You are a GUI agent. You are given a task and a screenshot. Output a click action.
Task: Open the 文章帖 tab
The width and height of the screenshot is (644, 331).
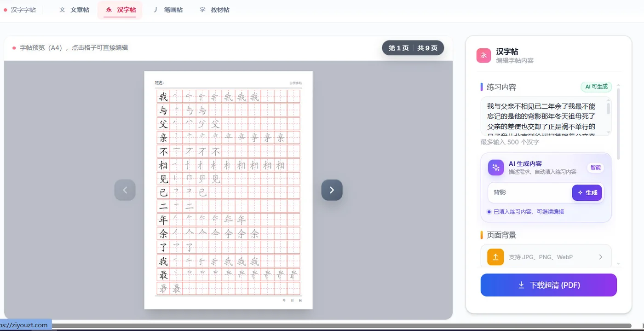[75, 10]
